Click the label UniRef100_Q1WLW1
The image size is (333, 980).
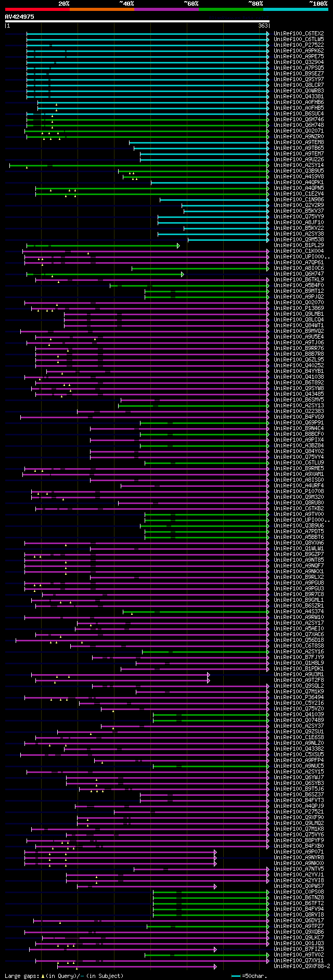tap(299, 548)
